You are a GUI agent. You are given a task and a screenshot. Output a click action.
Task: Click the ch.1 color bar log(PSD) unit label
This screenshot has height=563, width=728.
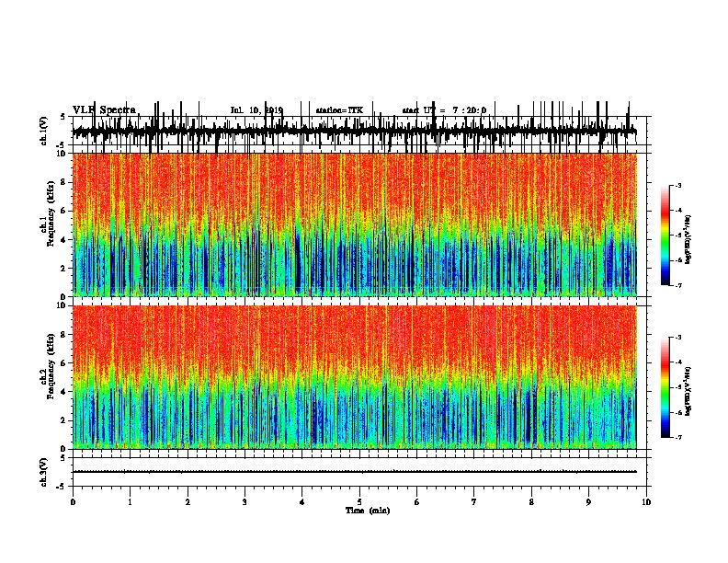click(688, 239)
